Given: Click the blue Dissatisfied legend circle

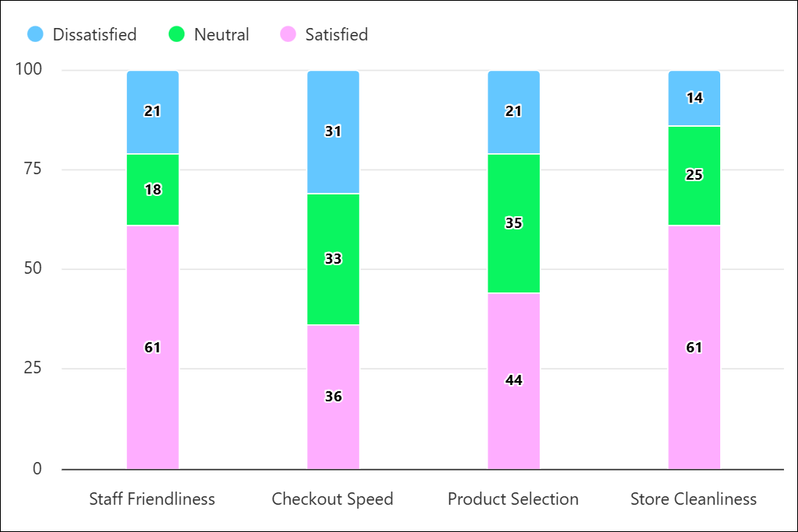Looking at the screenshot, I should coord(36,35).
